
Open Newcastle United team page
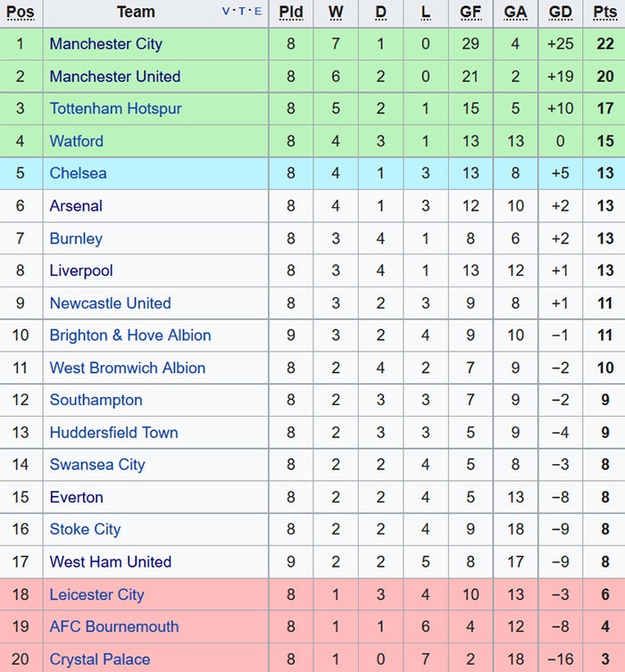click(110, 303)
